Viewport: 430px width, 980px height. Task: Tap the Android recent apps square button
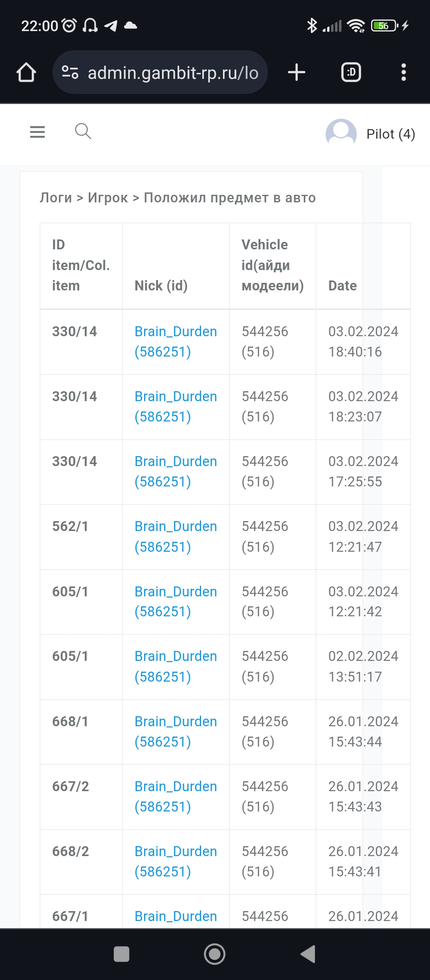pos(121,954)
